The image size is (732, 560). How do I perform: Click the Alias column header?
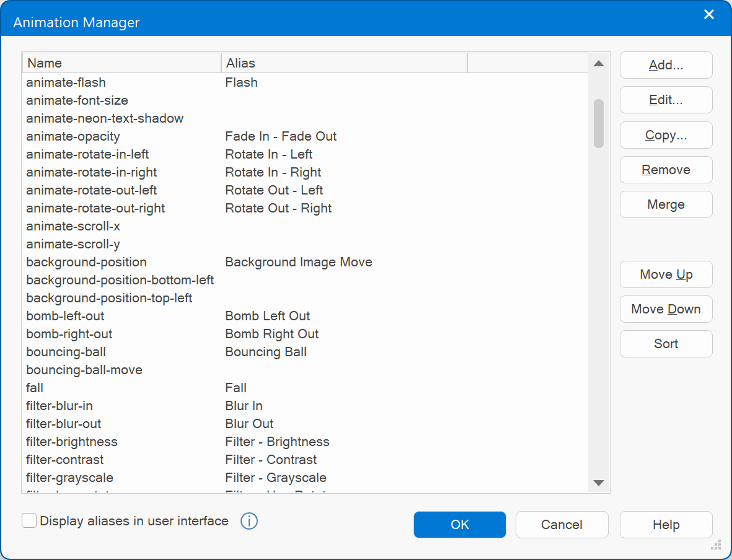click(343, 63)
